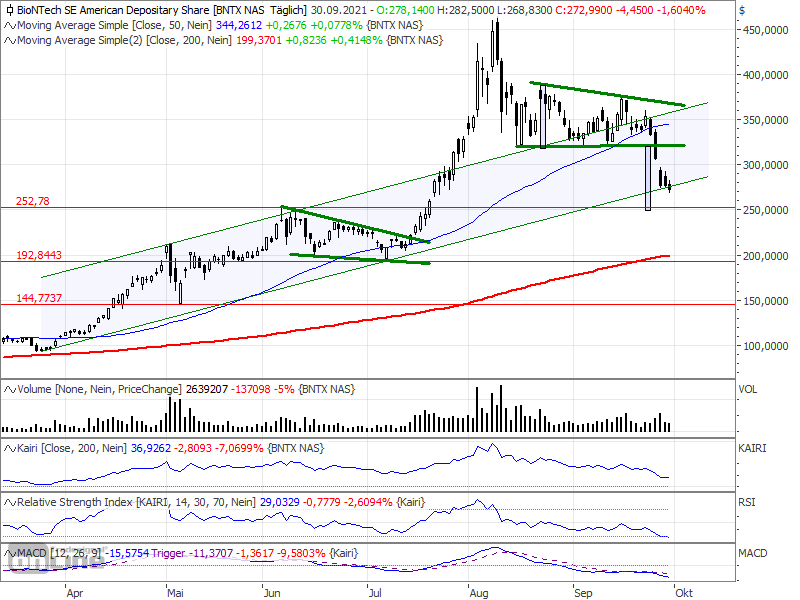
Task: Click the $ currency symbol above the price axis
Action: pyautogui.click(x=742, y=11)
